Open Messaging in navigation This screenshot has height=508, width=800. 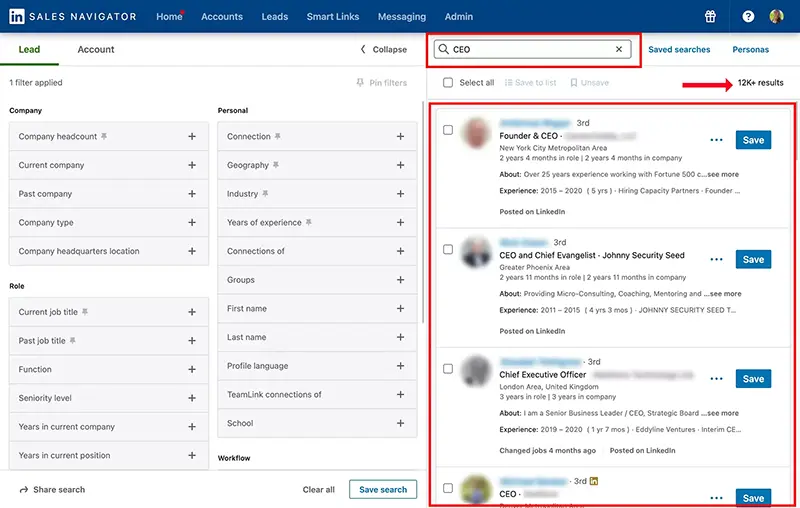(402, 16)
